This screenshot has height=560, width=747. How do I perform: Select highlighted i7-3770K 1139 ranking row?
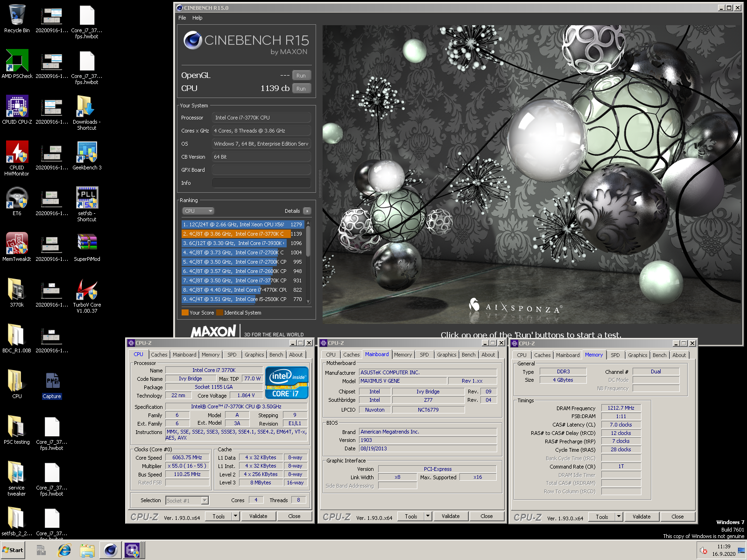242,234
